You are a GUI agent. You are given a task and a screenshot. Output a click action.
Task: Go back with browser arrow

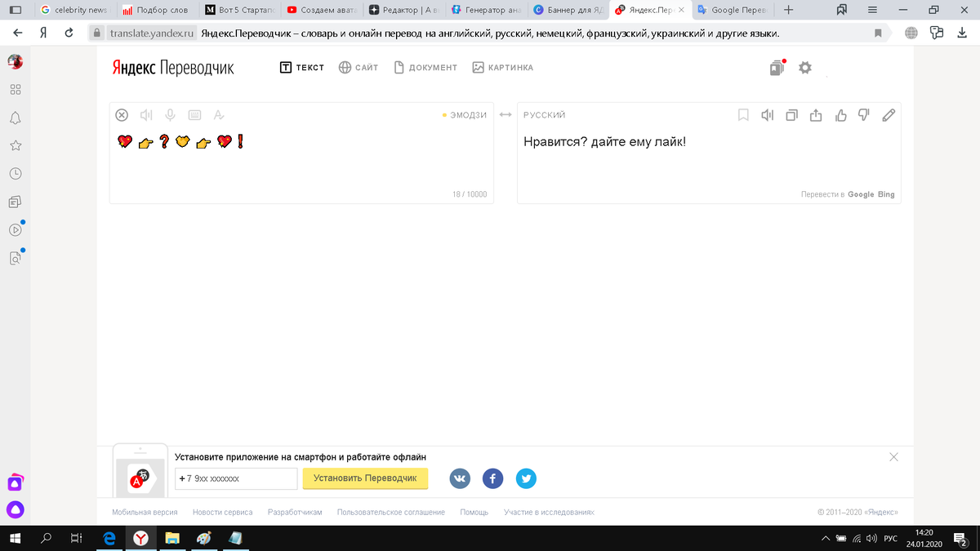pos(17,33)
